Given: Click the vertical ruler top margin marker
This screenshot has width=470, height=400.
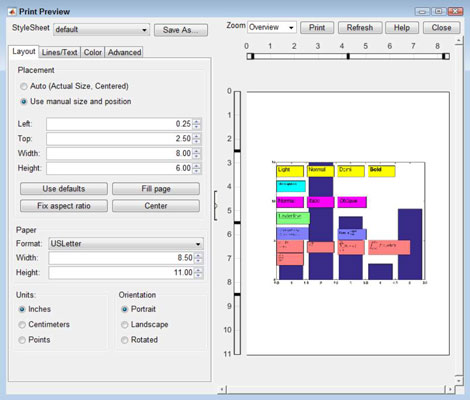Looking at the screenshot, I should coord(237,151).
